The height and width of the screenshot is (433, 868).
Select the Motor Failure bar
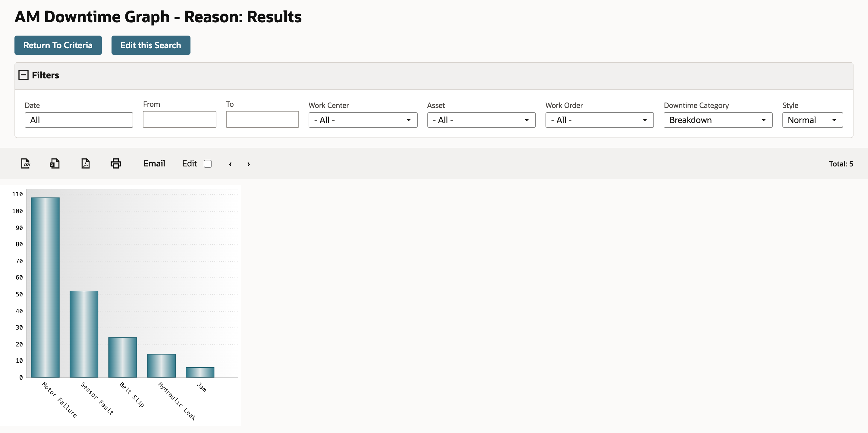tap(45, 288)
